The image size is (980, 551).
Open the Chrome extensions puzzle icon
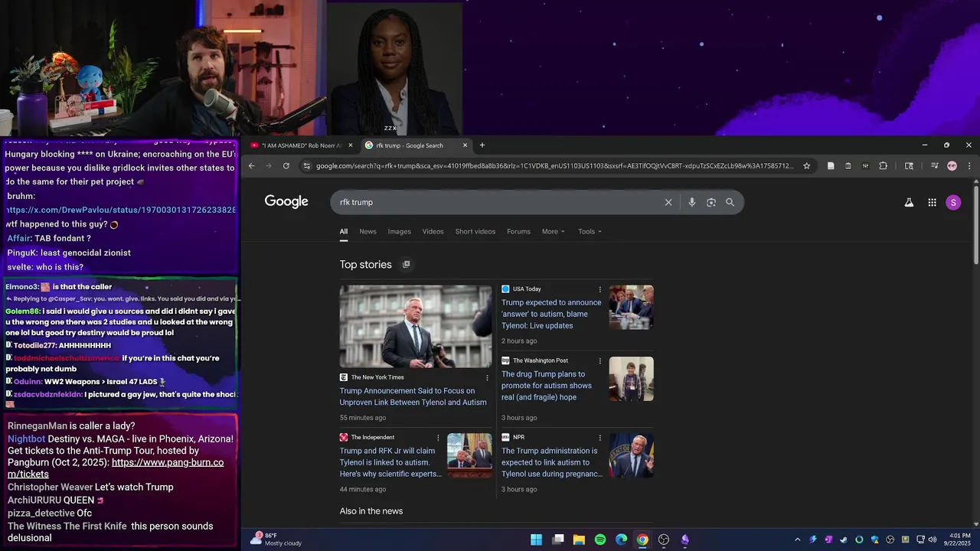(883, 166)
